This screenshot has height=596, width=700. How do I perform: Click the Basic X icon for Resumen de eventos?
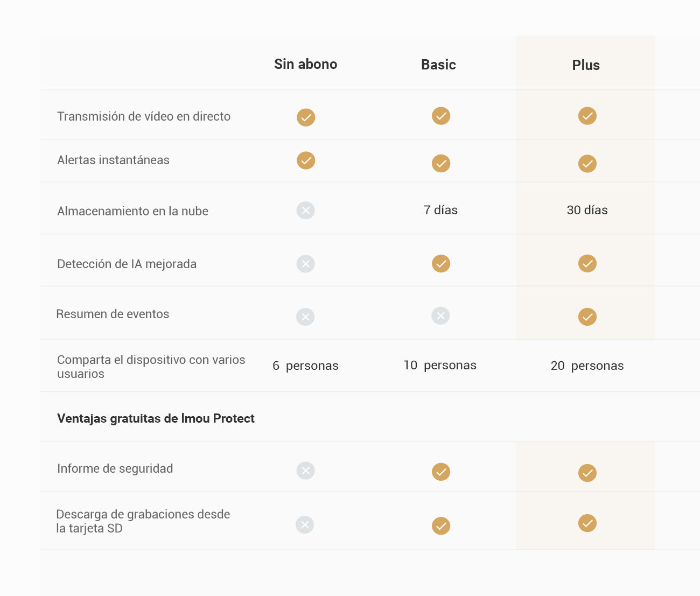click(x=440, y=315)
